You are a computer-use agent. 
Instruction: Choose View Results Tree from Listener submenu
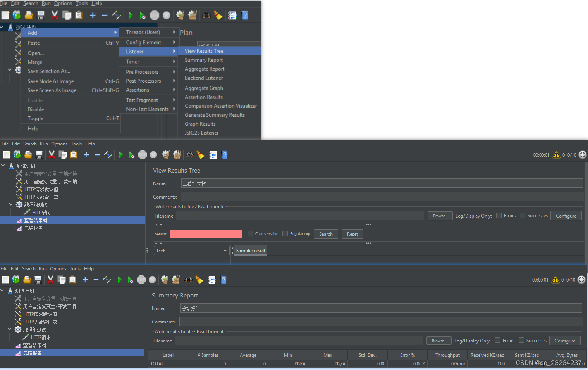[x=219, y=51]
